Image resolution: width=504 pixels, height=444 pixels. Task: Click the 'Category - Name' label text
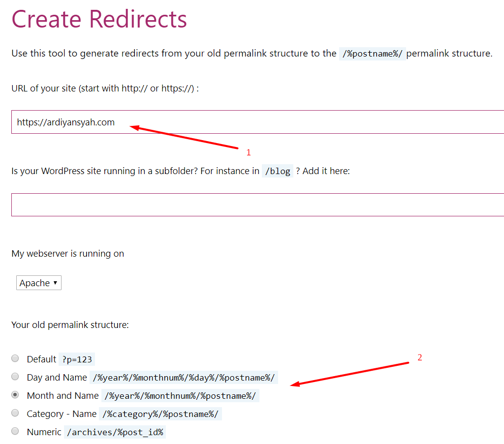(x=62, y=414)
